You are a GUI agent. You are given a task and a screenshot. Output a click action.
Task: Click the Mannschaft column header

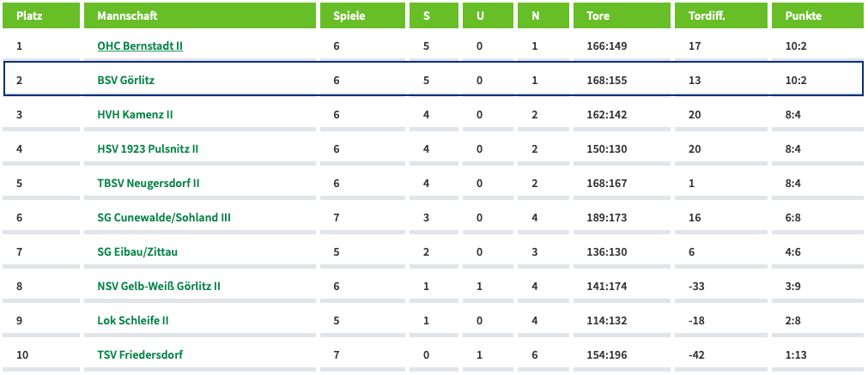(x=200, y=15)
